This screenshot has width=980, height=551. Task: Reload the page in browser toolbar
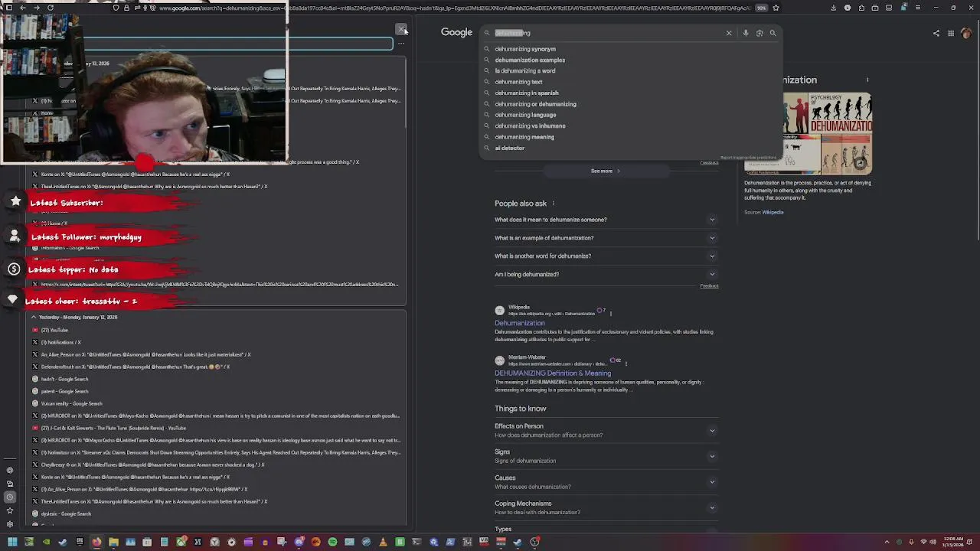pos(51,8)
